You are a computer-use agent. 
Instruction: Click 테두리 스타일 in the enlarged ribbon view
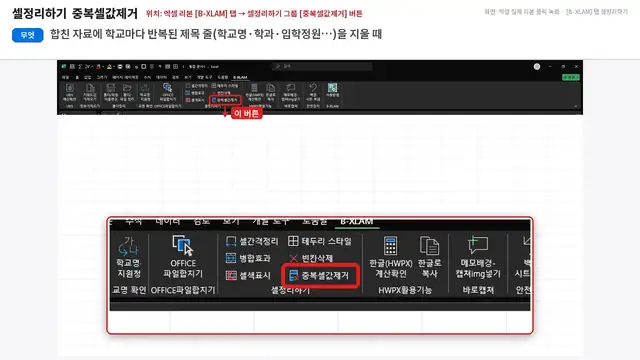pos(320,241)
